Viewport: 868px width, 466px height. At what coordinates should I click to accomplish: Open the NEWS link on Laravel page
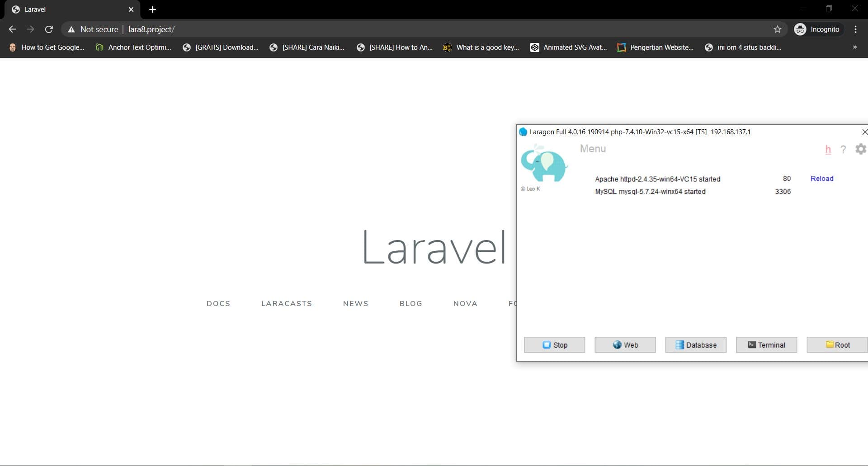[356, 303]
